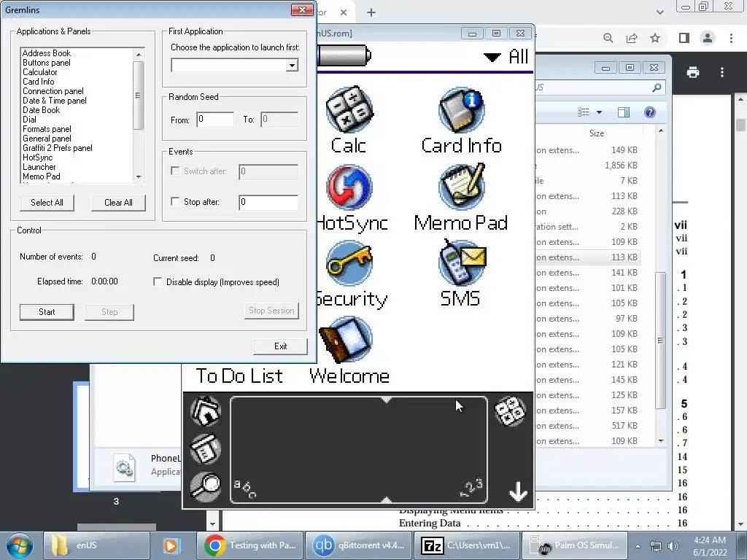Click Select All applications button

tap(47, 203)
